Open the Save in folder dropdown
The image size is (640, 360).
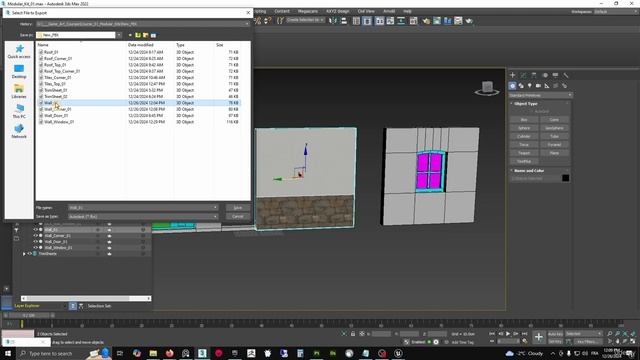[119, 35]
